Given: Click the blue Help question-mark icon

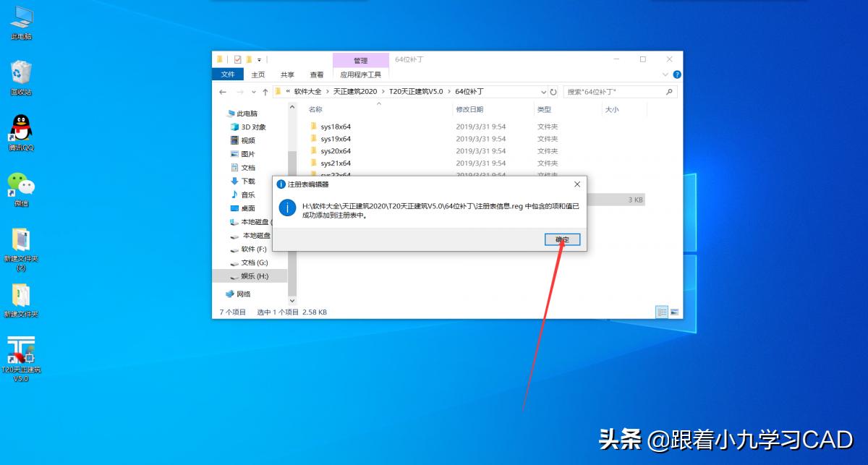Looking at the screenshot, I should pos(676,74).
